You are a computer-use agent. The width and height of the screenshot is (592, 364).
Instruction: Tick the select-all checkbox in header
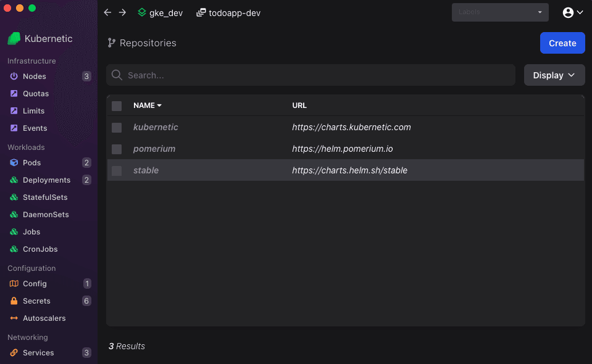coord(117,106)
